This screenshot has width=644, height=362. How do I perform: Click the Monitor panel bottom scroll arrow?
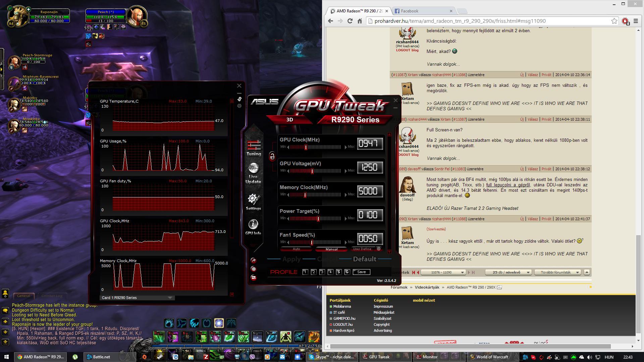point(232,294)
